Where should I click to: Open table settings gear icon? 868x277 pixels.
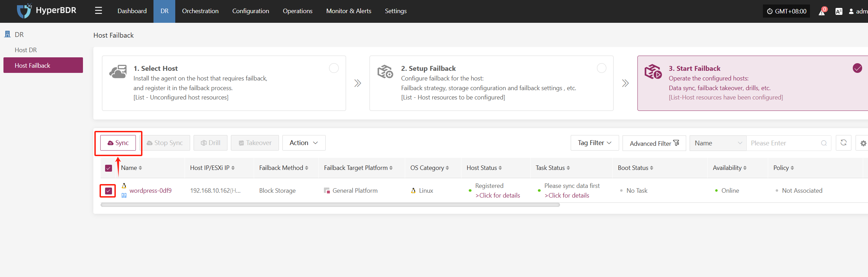863,143
